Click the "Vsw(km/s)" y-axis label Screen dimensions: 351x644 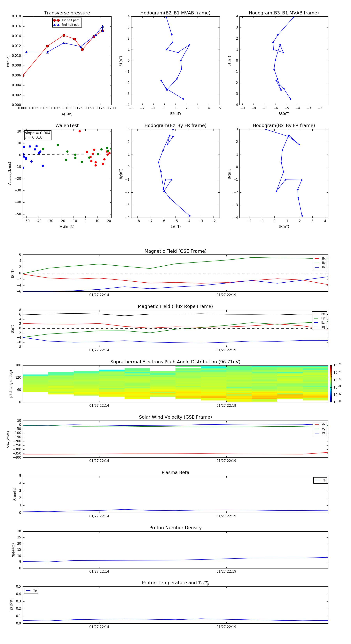pyautogui.click(x=8, y=439)
